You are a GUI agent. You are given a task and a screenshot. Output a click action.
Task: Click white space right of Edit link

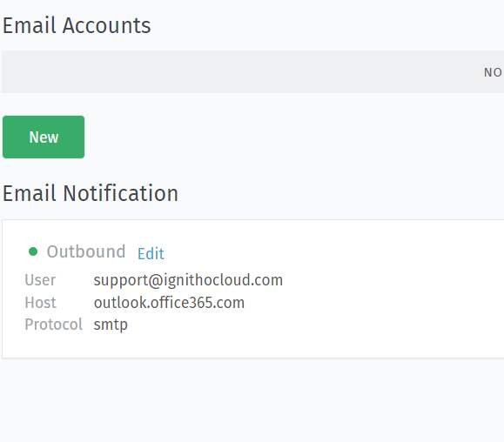(x=321, y=253)
